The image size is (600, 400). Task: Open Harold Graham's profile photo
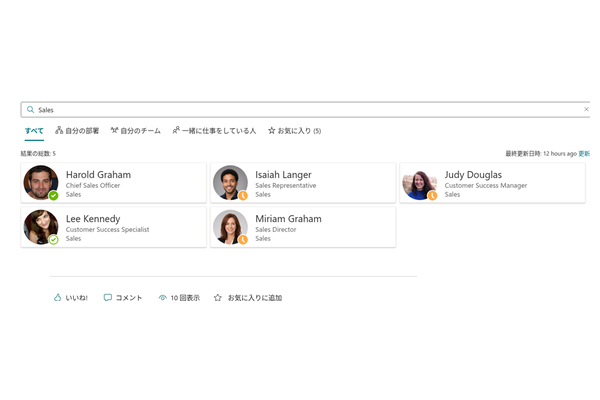click(x=41, y=183)
